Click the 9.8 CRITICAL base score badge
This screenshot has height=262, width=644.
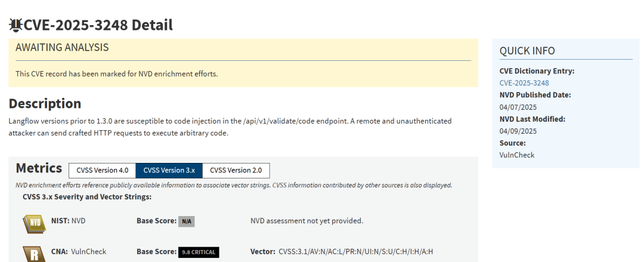pos(199,252)
